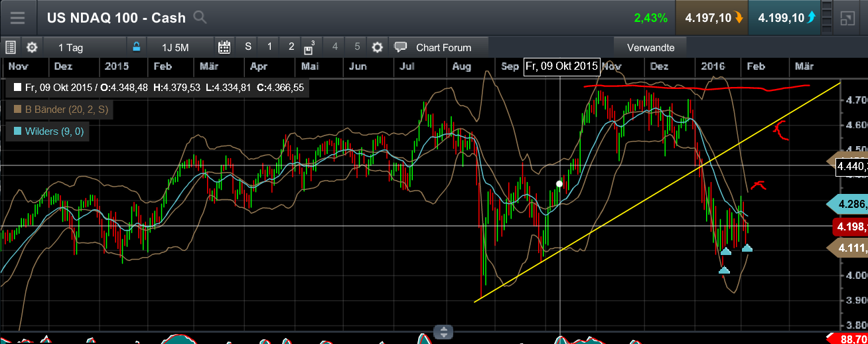This screenshot has height=344, width=868.
Task: Load saved chart layout 2
Action: point(291,46)
